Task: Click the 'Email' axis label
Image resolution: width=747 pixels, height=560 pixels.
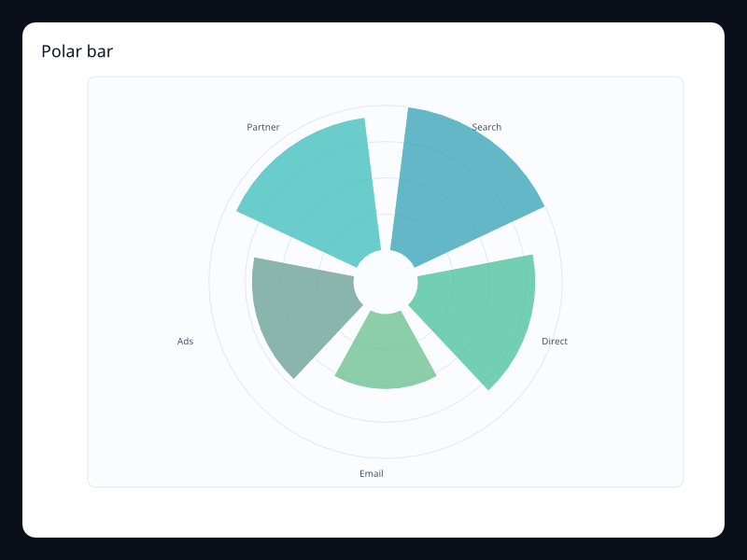Action: tap(372, 473)
